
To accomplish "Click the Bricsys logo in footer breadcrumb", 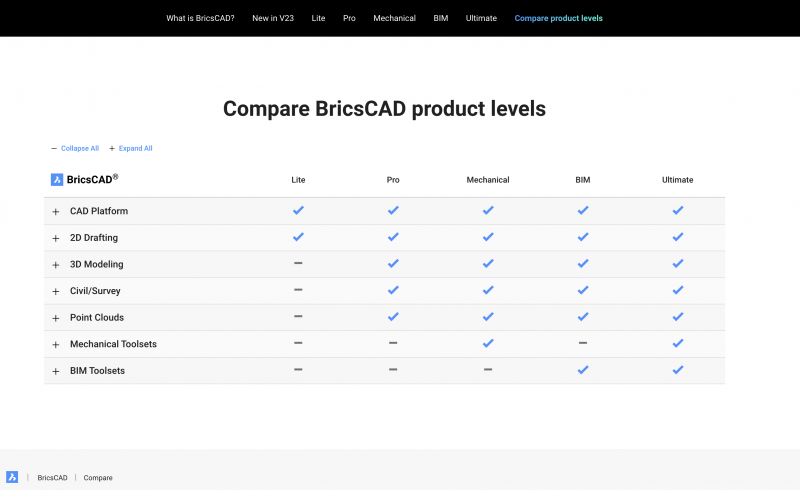I will pyautogui.click(x=12, y=477).
